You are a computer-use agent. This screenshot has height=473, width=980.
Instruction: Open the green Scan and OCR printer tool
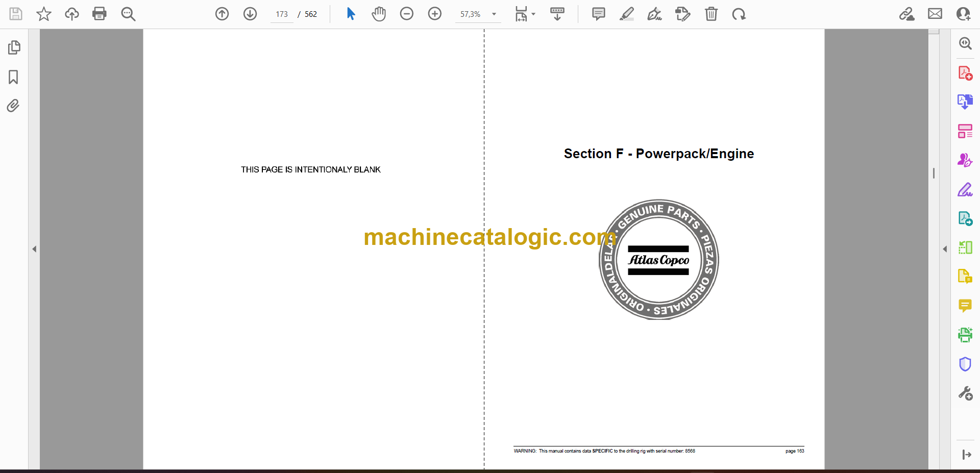965,335
